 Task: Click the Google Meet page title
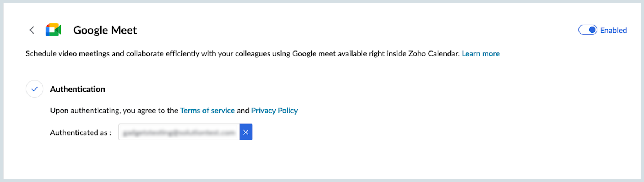(105, 30)
